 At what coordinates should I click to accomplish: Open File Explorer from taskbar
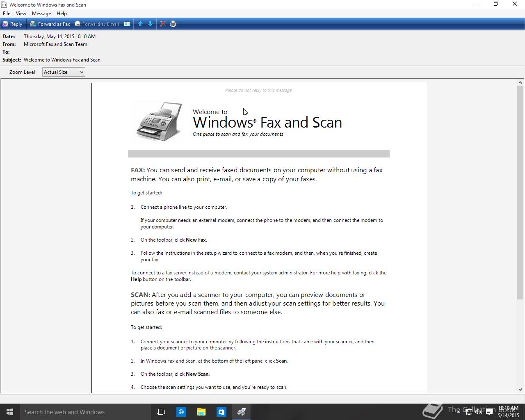pyautogui.click(x=201, y=412)
